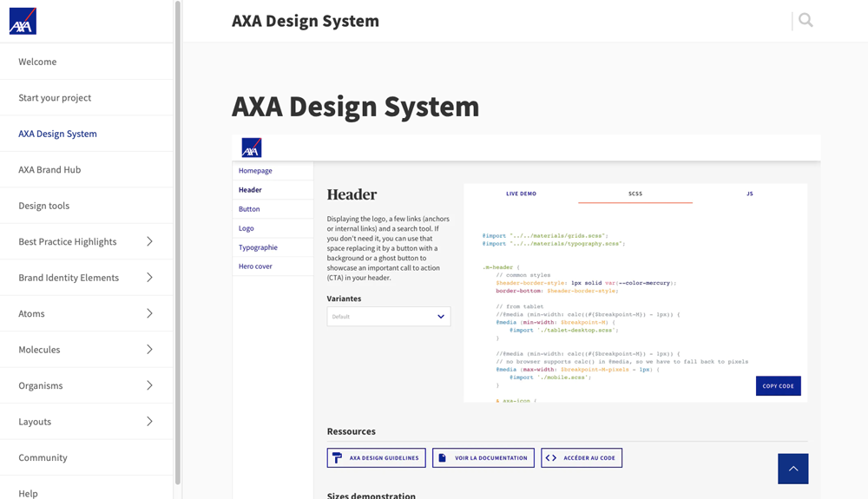Expand the Molecules chevron

(149, 349)
